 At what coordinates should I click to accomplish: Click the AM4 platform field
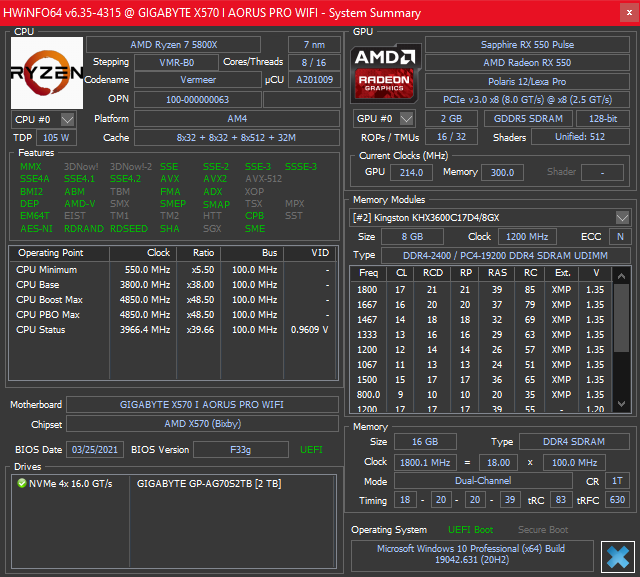pos(237,119)
